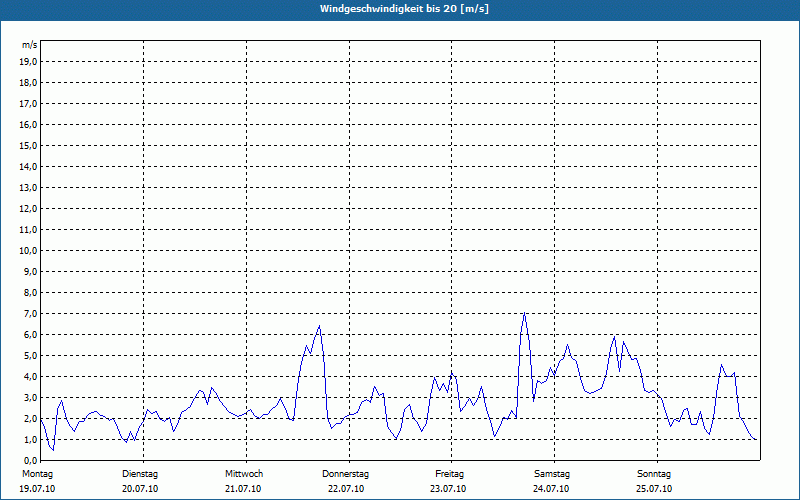This screenshot has width=800, height=500.
Task: Select the 14,0 y-axis label
Action: click(x=28, y=166)
